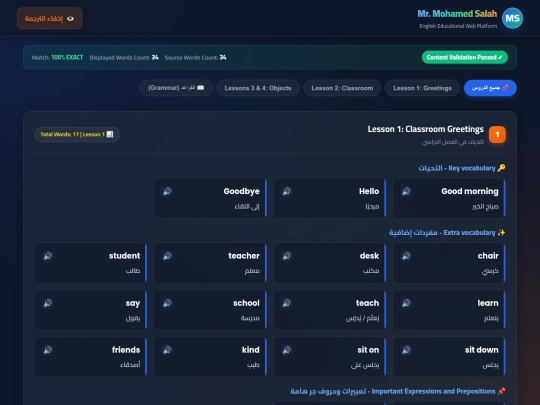540x405 pixels.
Task: Click Lesson 1: Classroom Greetings title
Action: point(425,129)
